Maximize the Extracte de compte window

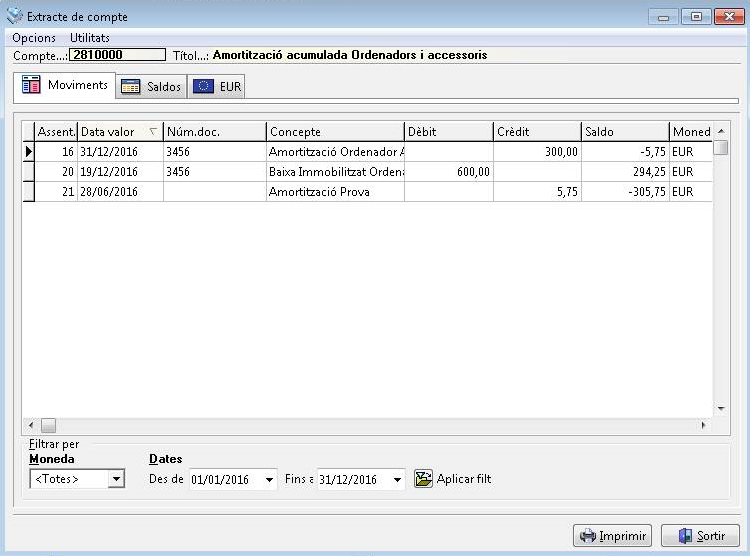click(696, 17)
